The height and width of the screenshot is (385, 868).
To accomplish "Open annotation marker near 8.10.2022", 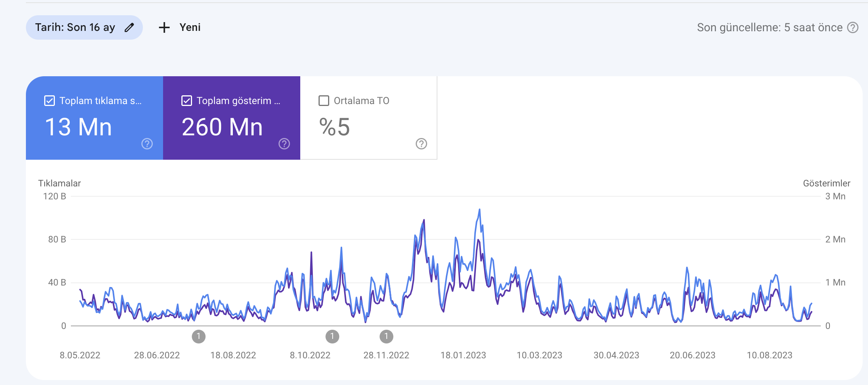I will (x=332, y=337).
